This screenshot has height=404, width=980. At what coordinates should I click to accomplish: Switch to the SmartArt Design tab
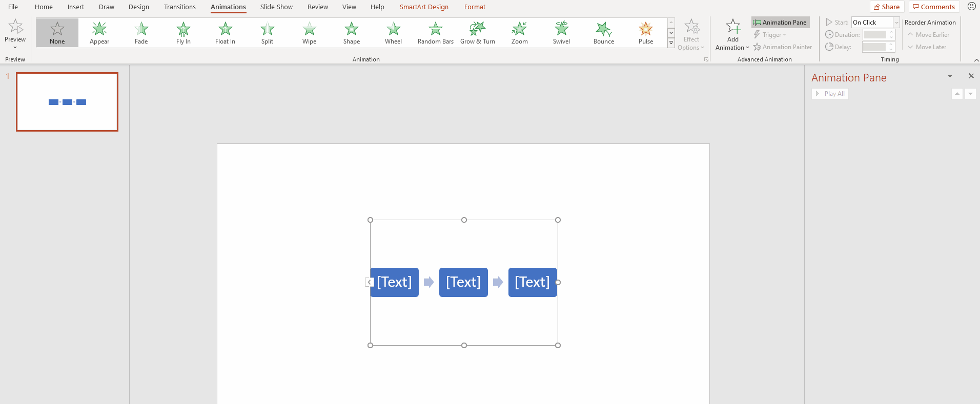click(424, 7)
